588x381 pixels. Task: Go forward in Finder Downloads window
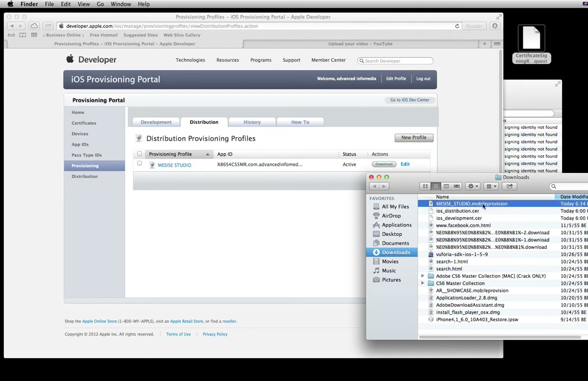pos(384,186)
